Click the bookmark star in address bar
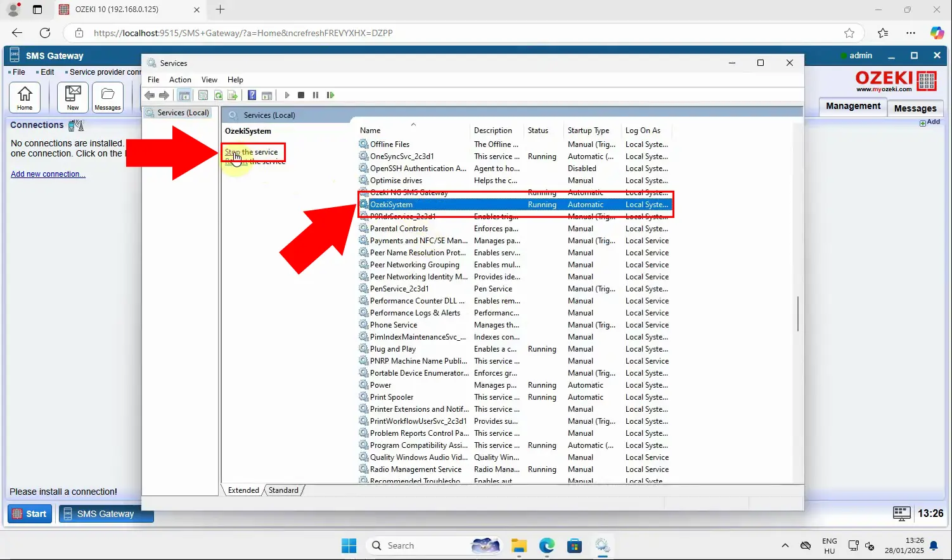 [849, 33]
